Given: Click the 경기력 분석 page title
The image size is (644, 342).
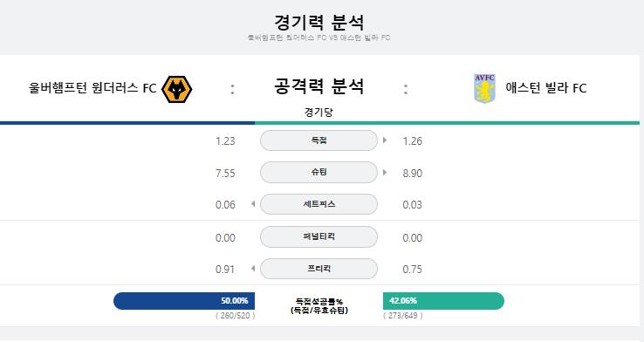Looking at the screenshot, I should tap(319, 22).
